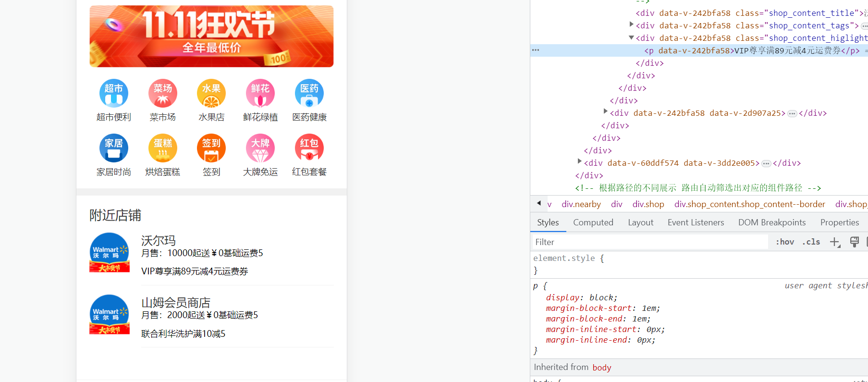Click 沃尔玛 monthly sales line text
This screenshot has width=868, height=382.
tap(202, 253)
